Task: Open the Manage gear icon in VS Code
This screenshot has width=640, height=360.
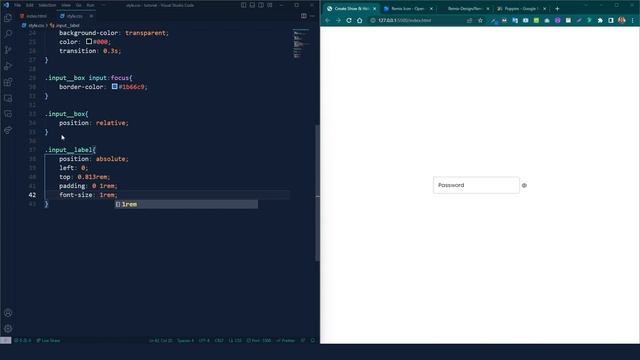Action: point(8,329)
